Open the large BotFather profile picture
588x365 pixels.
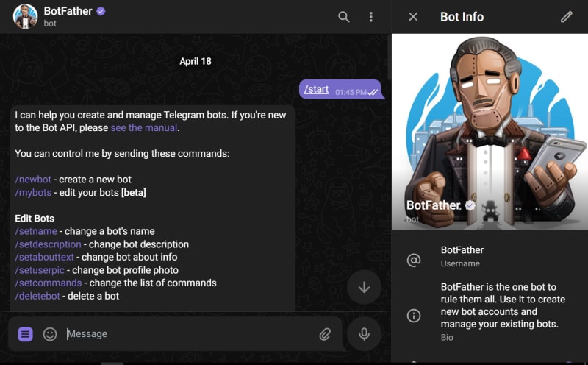pos(490,132)
